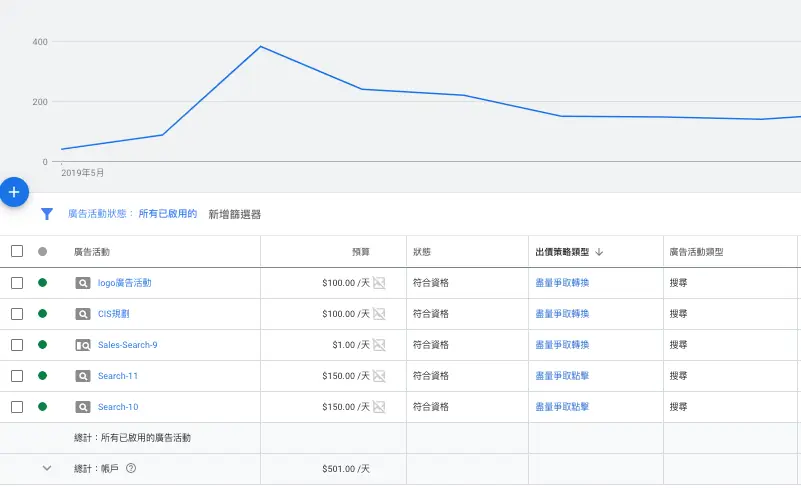
Task: Open the logo廣告活動 campaign link
Action: tap(125, 283)
